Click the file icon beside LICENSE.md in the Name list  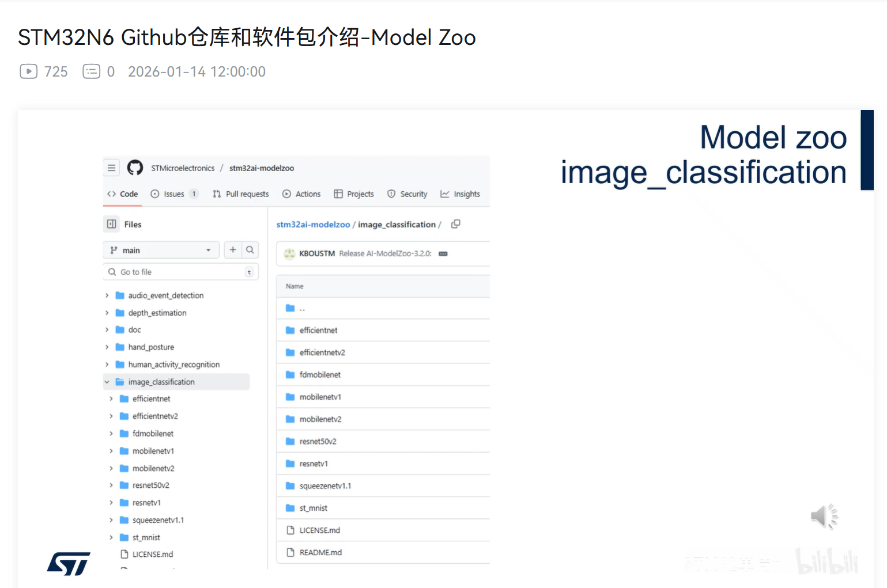point(290,530)
